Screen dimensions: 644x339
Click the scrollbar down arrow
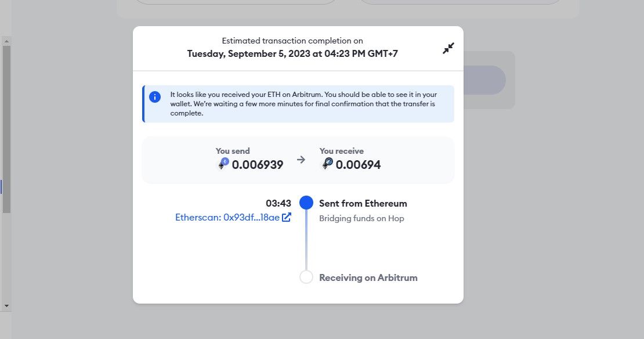tap(6, 306)
